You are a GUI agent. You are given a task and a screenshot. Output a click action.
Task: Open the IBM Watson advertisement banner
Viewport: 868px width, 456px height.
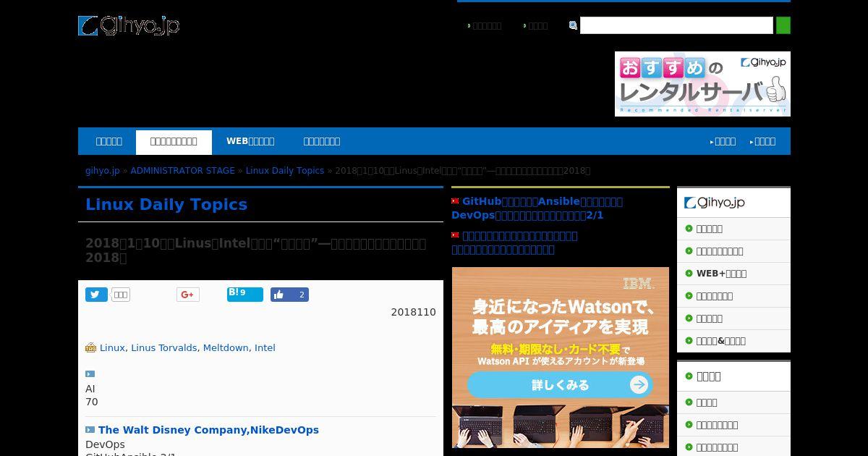561,358
